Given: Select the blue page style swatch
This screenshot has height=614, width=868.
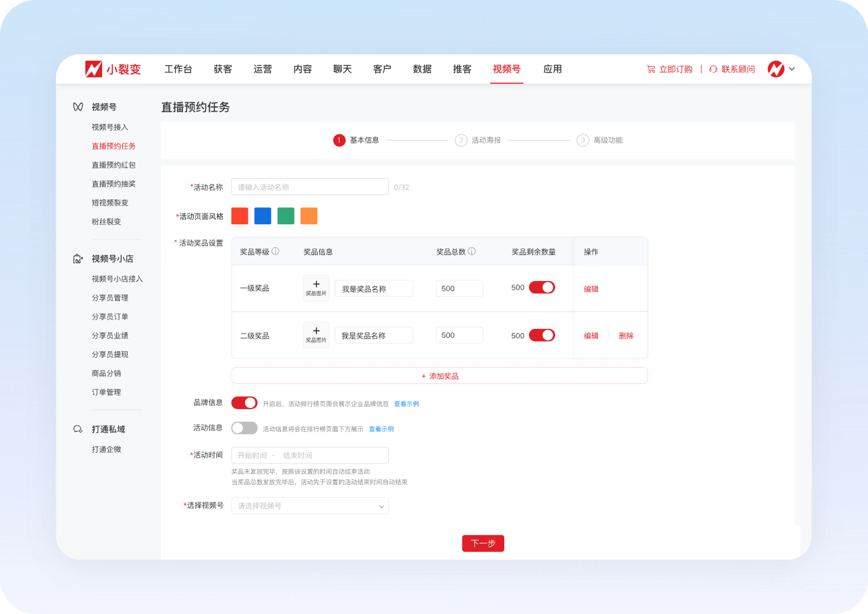Looking at the screenshot, I should (x=262, y=216).
